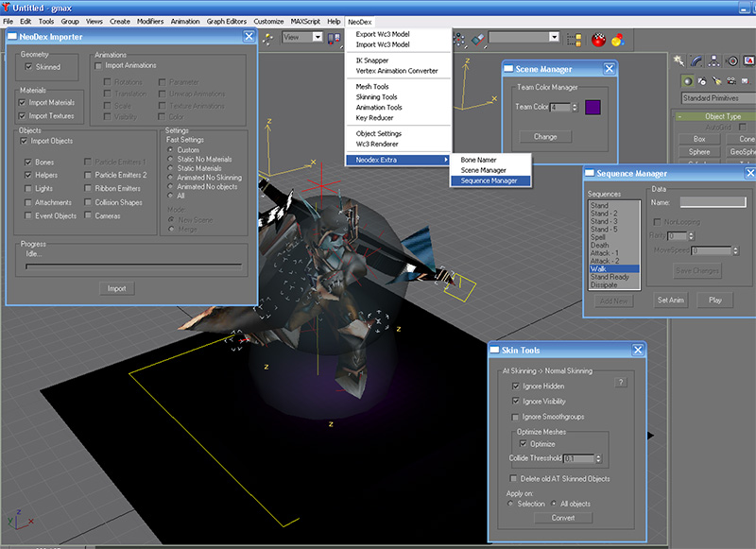Toggle the Bones object checkbox
This screenshot has width=756, height=549.
point(28,162)
